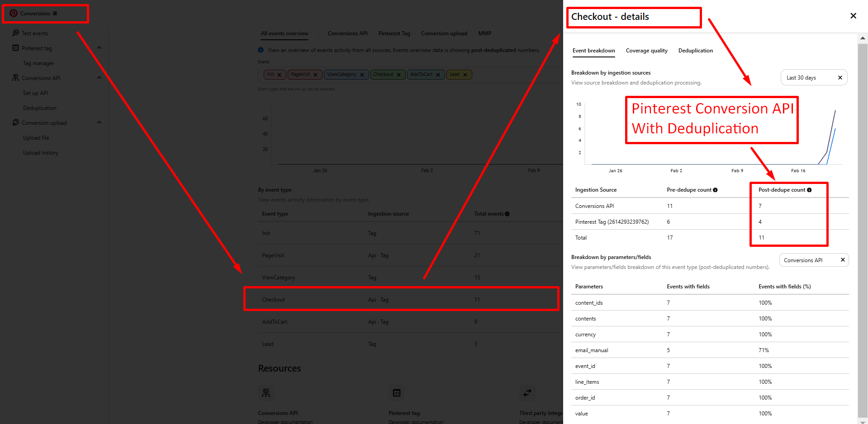Image resolution: width=868 pixels, height=424 pixels.
Task: Remove the Checkout event filter chip
Action: [x=398, y=75]
